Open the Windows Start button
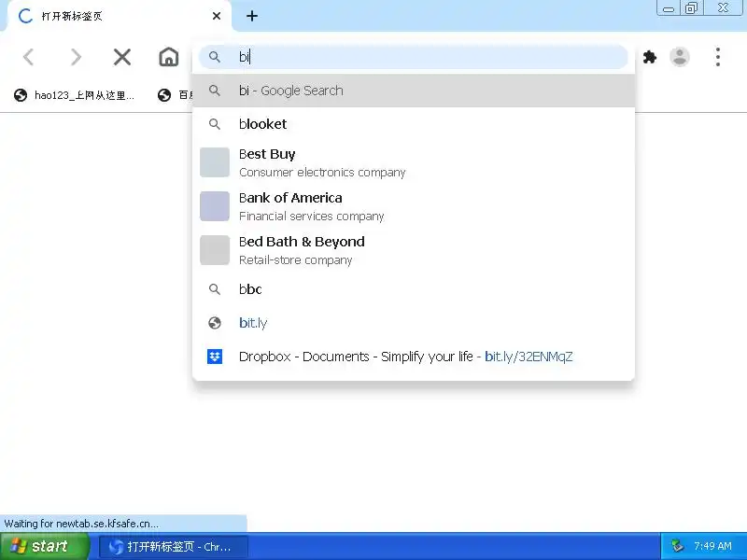747x560 pixels. point(44,546)
